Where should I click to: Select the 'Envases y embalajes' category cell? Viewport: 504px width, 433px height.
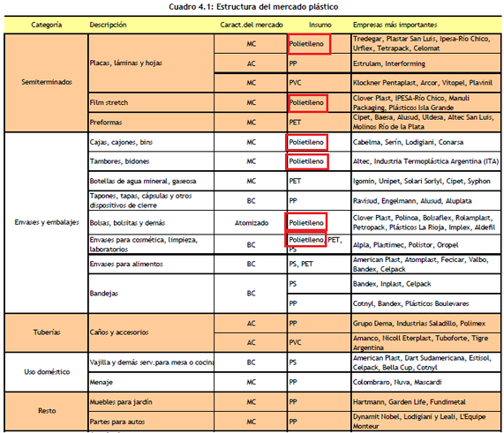[47, 222]
